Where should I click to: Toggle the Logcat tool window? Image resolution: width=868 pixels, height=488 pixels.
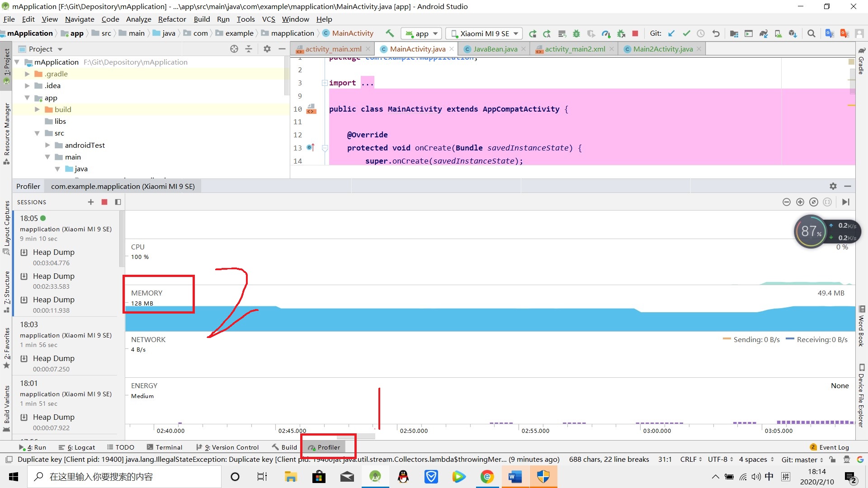click(77, 447)
